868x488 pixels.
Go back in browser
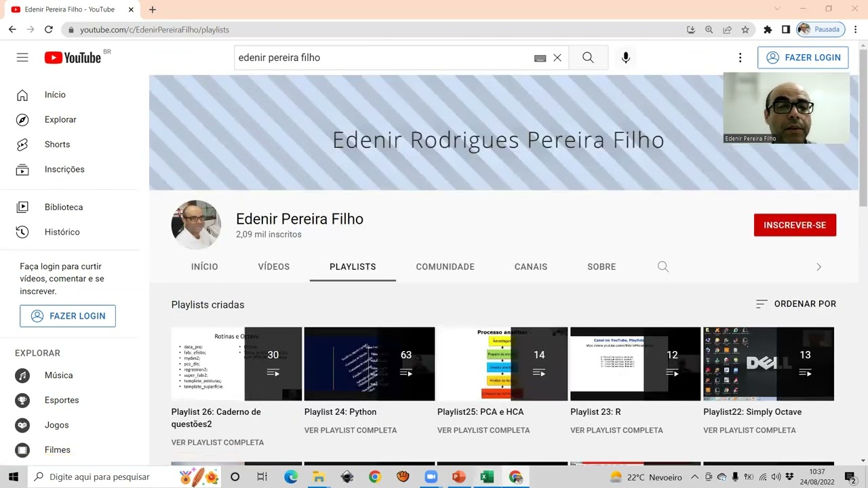[x=12, y=29]
